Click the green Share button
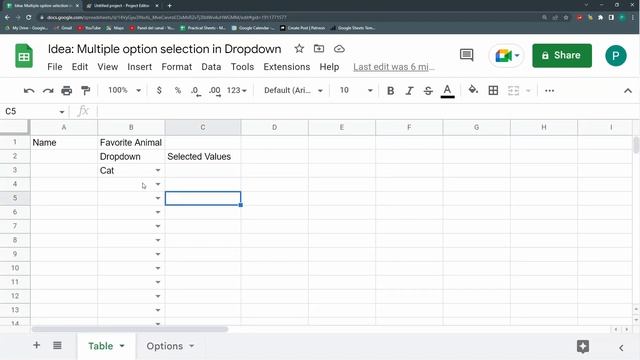 [562, 55]
